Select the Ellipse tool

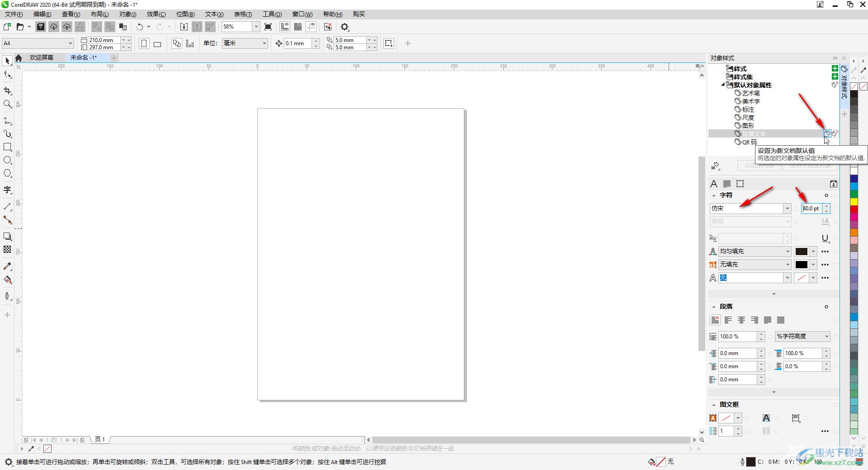[x=7, y=160]
